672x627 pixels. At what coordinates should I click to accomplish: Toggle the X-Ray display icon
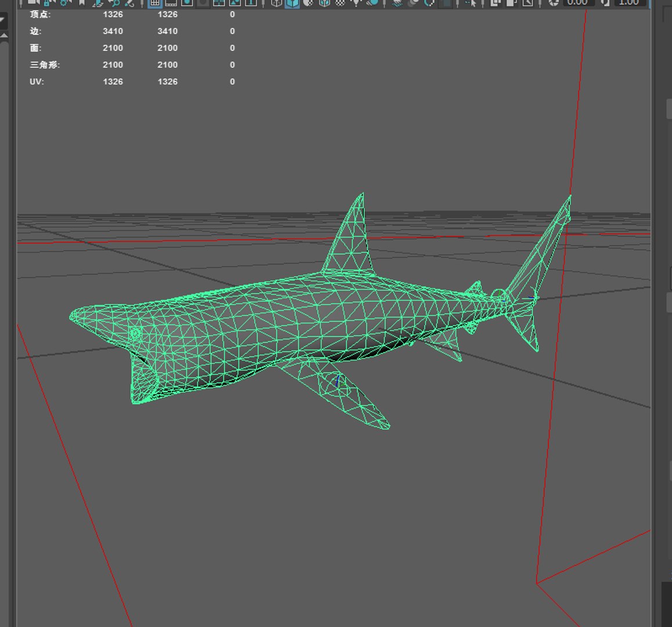[x=496, y=2]
